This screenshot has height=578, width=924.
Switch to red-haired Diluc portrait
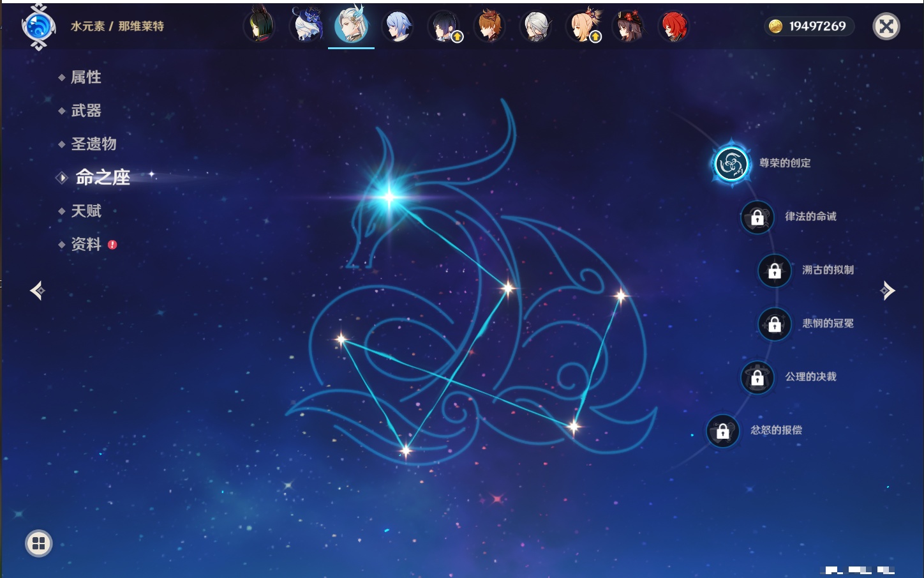coord(673,27)
